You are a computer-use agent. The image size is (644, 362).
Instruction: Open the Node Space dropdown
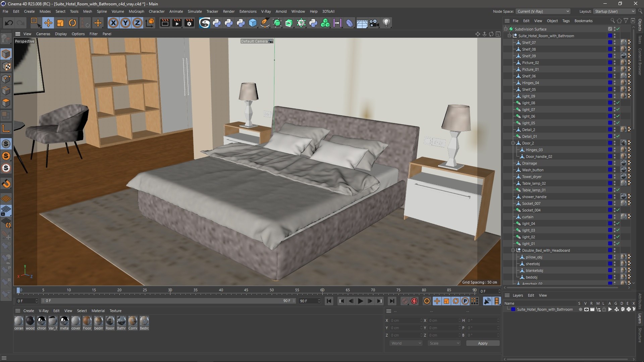click(543, 11)
